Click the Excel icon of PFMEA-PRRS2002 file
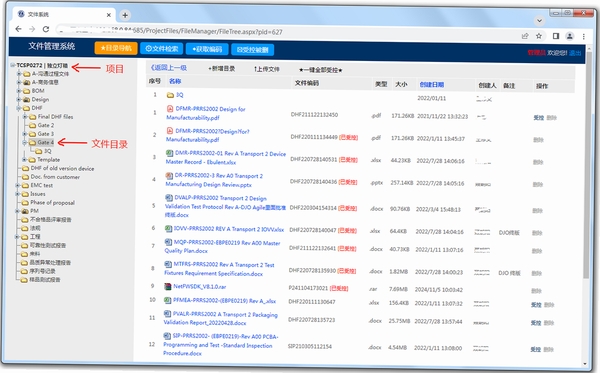This screenshot has height=373, width=600. coord(167,300)
